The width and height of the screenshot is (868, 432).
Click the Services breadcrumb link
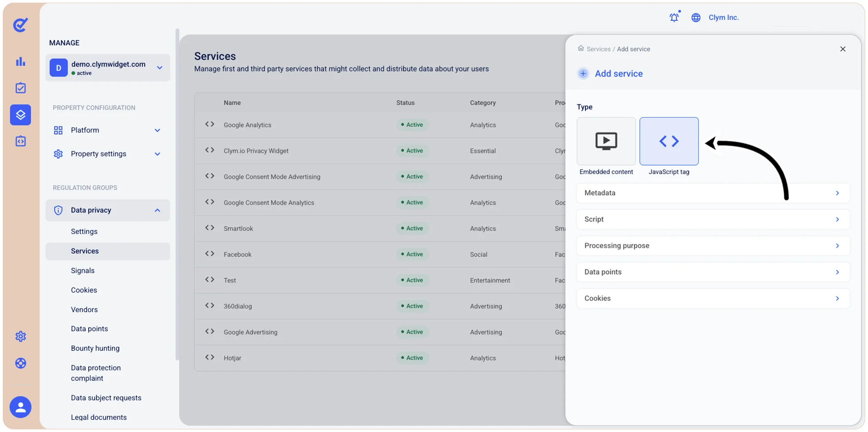599,49
